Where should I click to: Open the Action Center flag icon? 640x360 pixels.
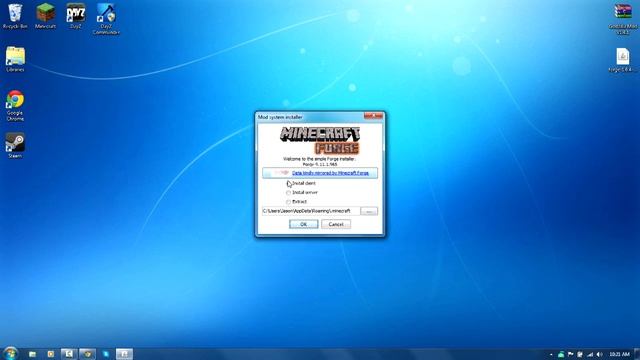tap(571, 354)
